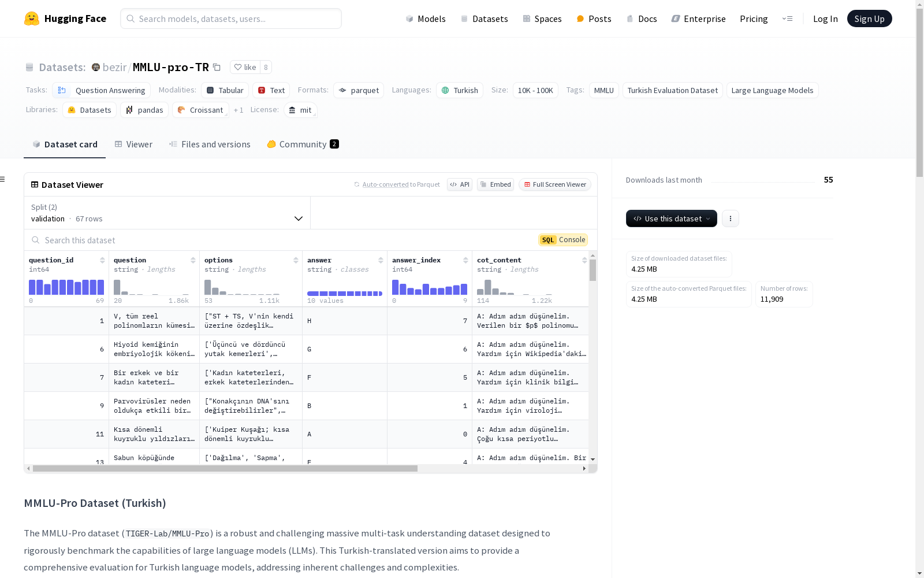The width and height of the screenshot is (924, 578).
Task: Select the Croissant library tag
Action: click(200, 110)
